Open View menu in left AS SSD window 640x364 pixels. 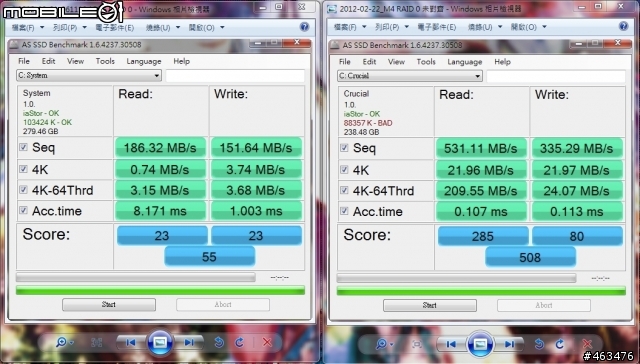tap(76, 61)
